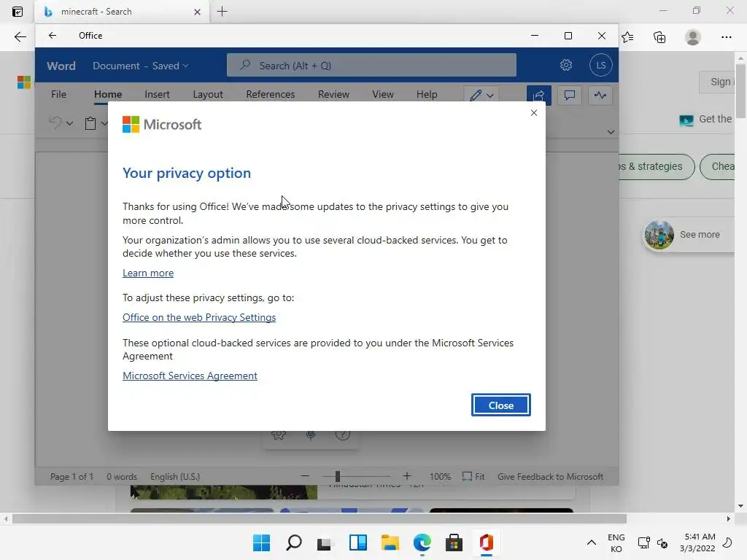The height and width of the screenshot is (560, 747).
Task: Open the tab actions menu icon
Action: pos(18,12)
